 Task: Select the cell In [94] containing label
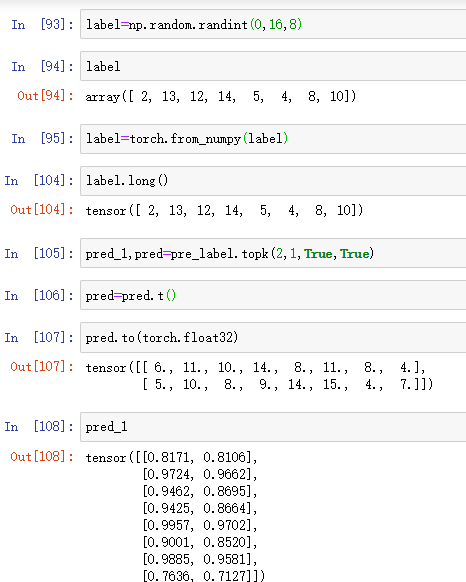273,66
